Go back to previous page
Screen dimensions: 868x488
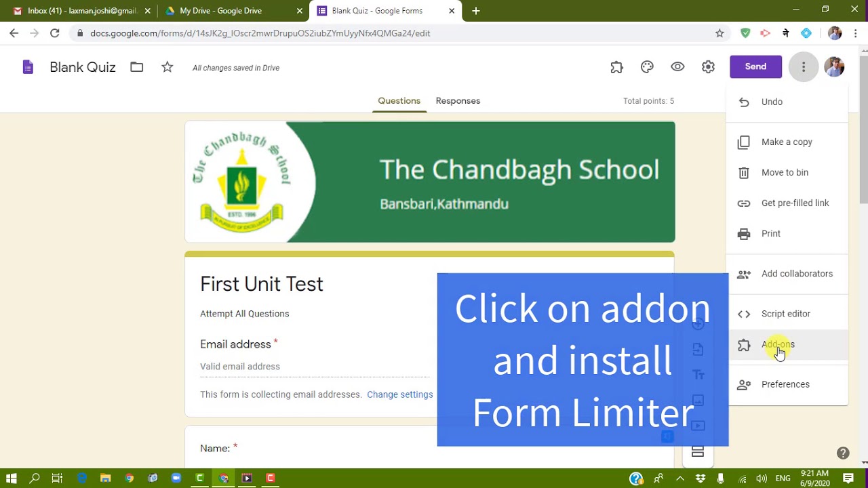pyautogui.click(x=14, y=33)
